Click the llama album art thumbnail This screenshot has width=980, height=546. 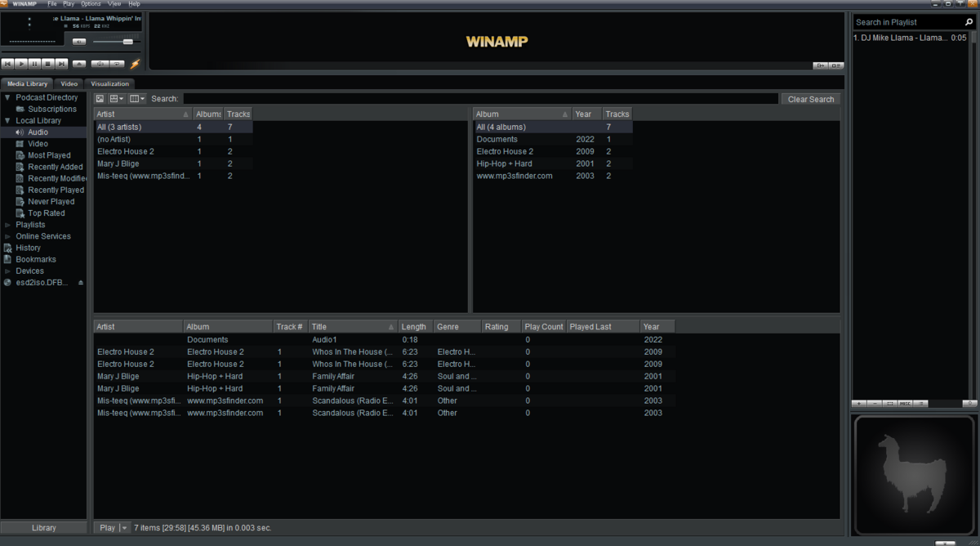[x=914, y=473]
